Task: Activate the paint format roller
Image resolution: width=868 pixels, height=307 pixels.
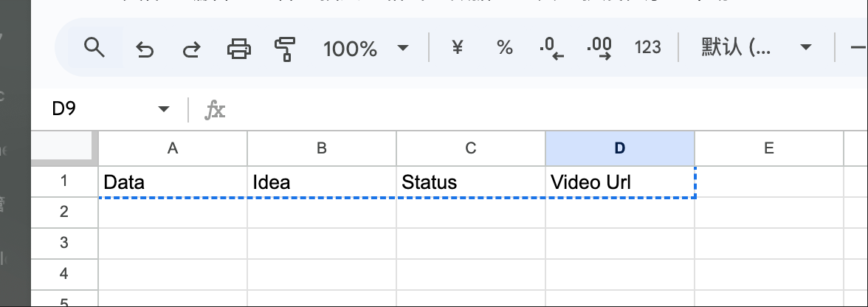Action: 285,49
